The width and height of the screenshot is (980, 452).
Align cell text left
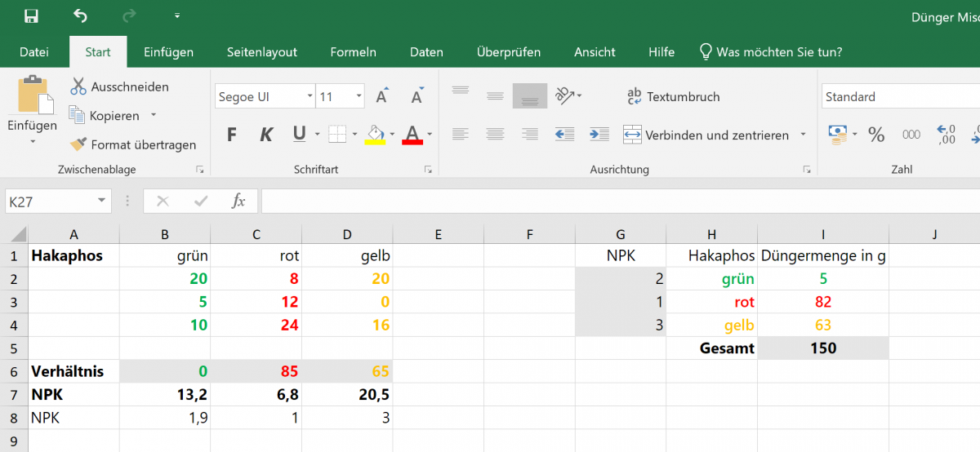(461, 134)
